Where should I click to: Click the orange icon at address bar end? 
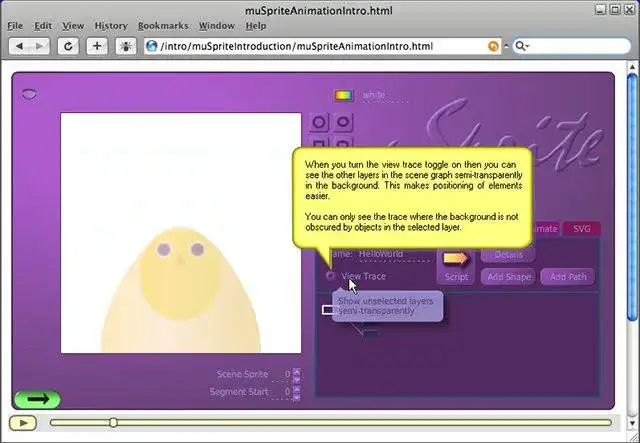point(493,46)
